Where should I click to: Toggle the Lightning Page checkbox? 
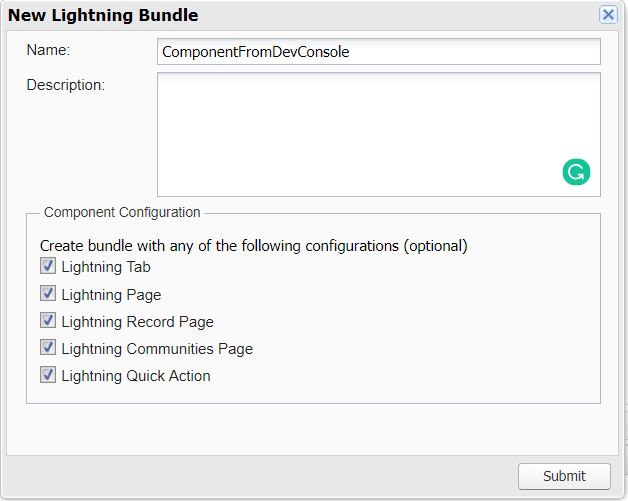pyautogui.click(x=47, y=294)
